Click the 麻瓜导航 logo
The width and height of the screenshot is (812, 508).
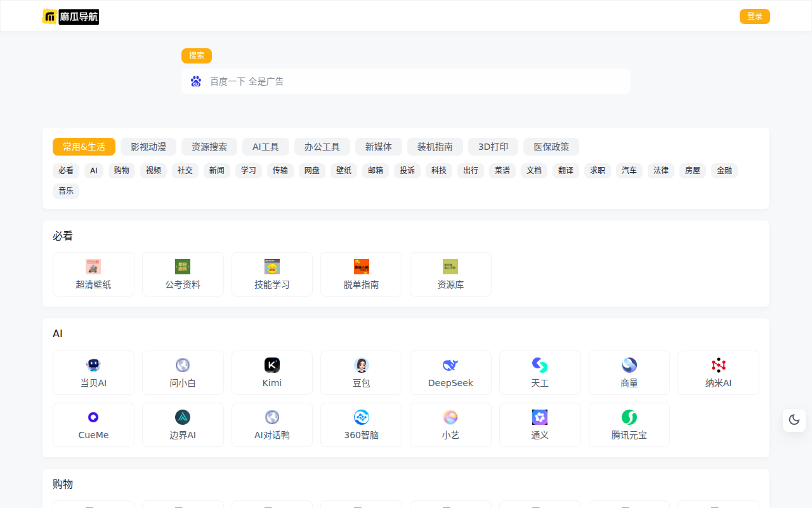[70, 17]
